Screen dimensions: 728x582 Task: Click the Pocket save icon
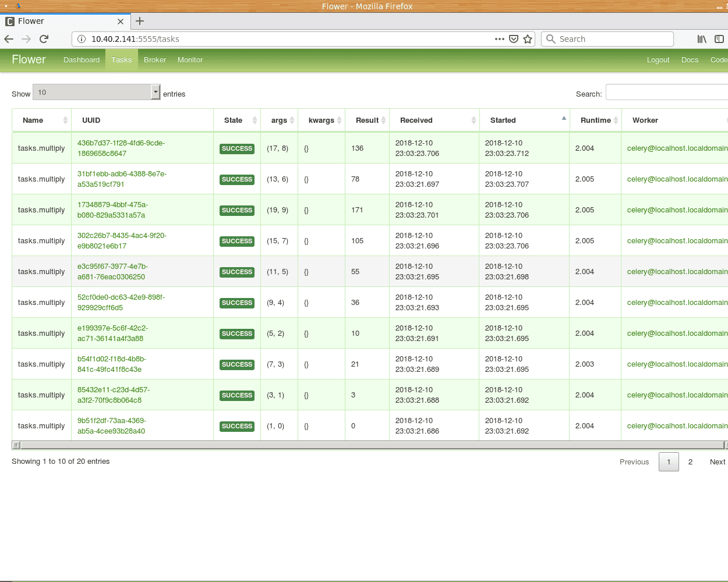click(514, 39)
